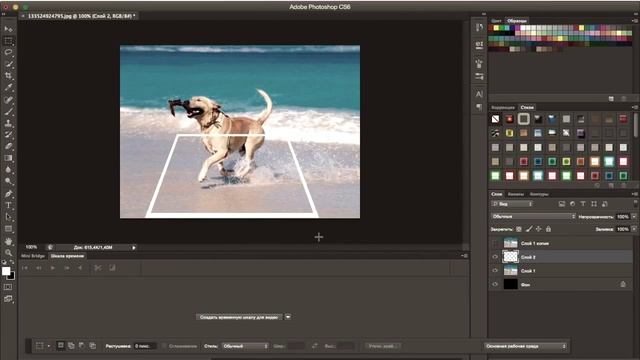Select the Horizontal Type tool
This screenshot has width=640, height=360.
(x=8, y=205)
